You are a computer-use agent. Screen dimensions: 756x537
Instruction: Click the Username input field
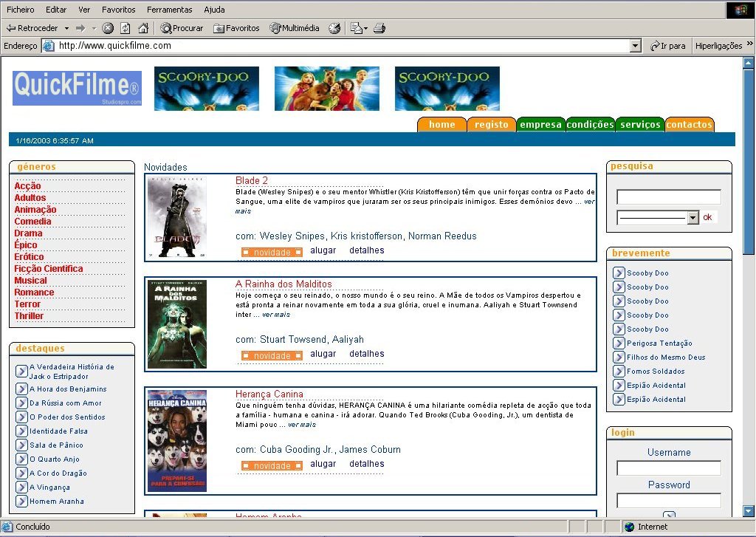coord(668,468)
